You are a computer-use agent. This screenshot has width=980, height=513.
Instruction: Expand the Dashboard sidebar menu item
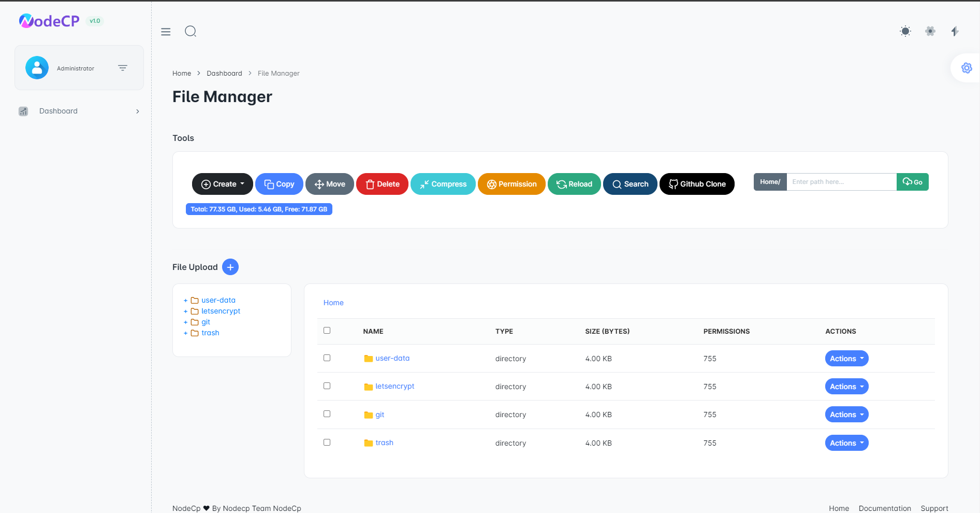point(79,111)
